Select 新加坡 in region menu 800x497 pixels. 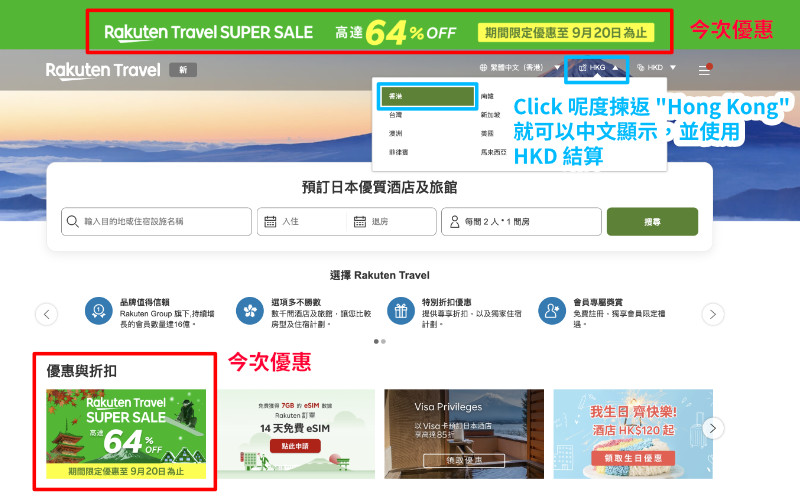coord(490,115)
